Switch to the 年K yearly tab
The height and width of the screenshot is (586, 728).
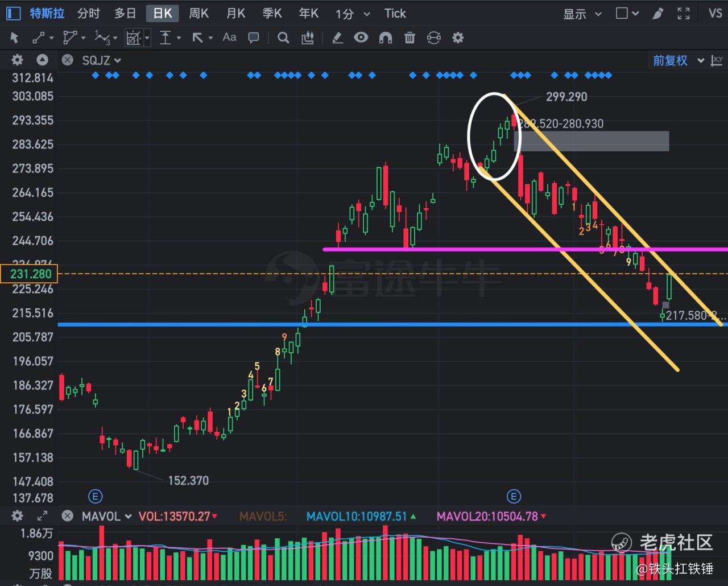point(309,13)
